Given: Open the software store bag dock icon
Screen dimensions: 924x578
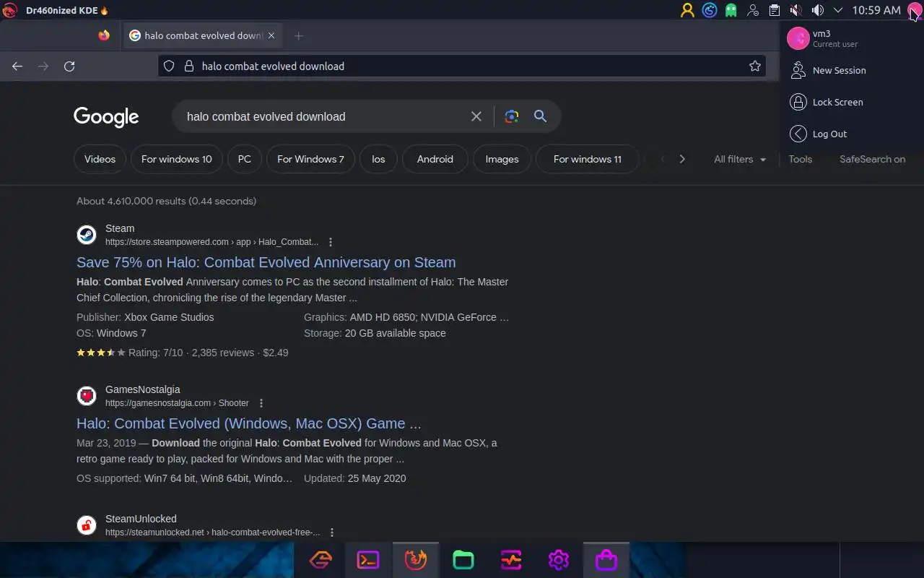Looking at the screenshot, I should [x=606, y=560].
